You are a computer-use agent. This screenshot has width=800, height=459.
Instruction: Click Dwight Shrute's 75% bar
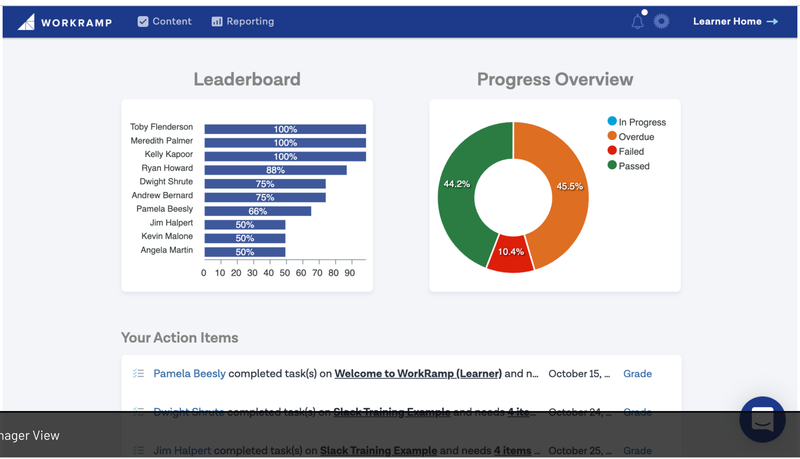(265, 184)
